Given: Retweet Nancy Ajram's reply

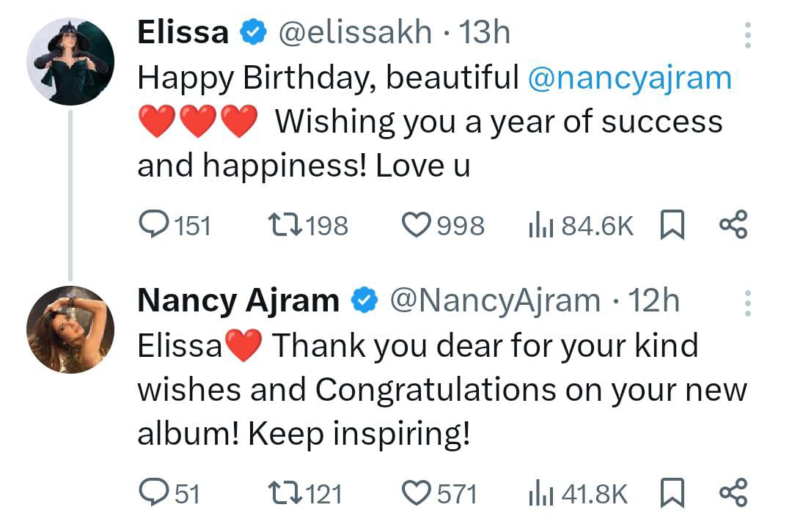Looking at the screenshot, I should pos(282,492).
